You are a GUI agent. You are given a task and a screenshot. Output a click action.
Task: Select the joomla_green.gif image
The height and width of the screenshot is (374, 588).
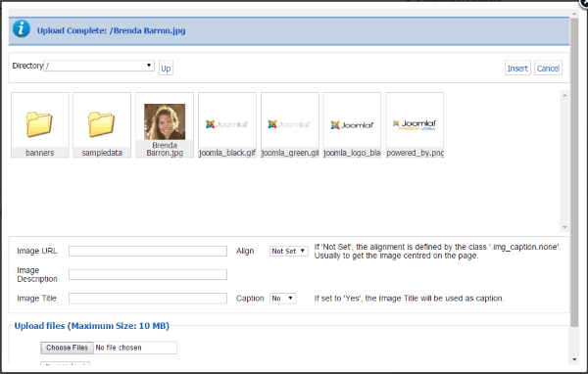[x=290, y=124]
